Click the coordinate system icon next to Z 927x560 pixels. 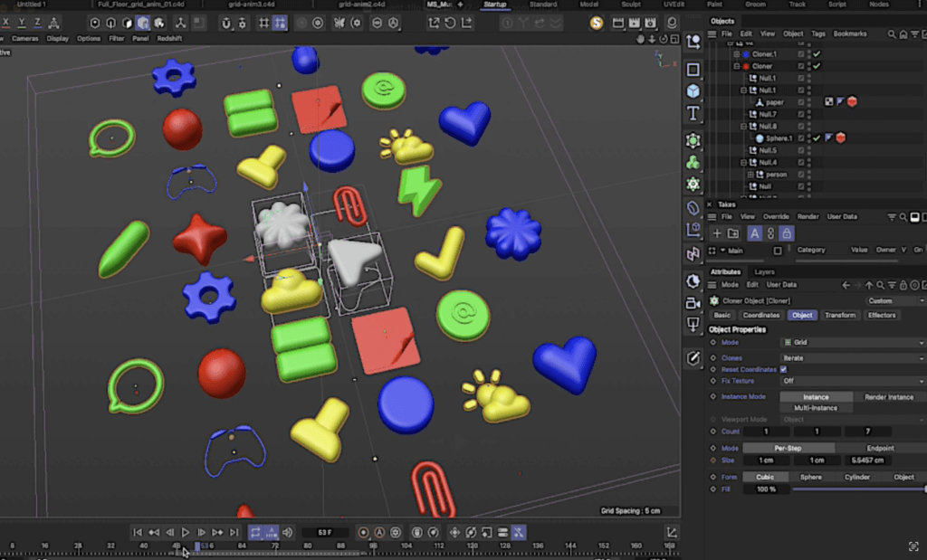pos(53,23)
